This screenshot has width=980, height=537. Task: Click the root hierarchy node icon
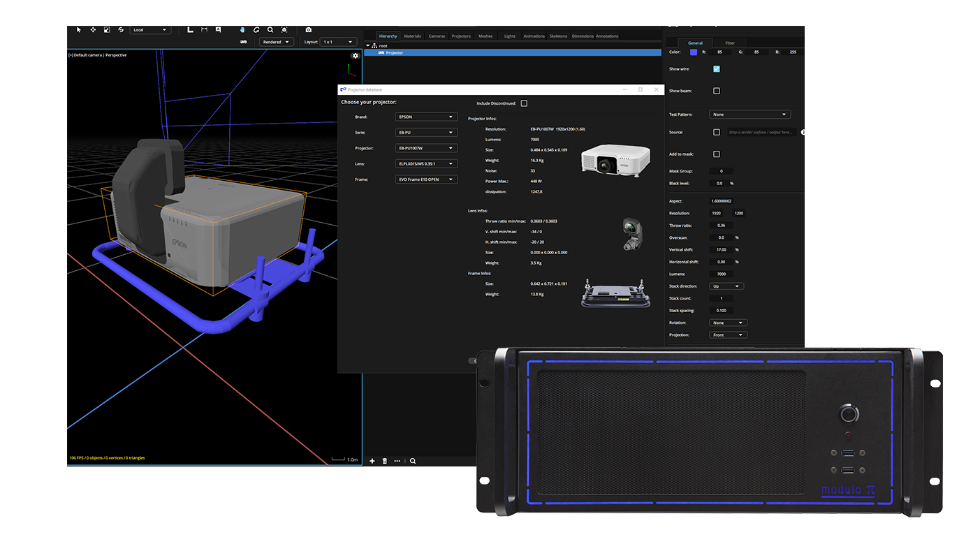click(374, 45)
